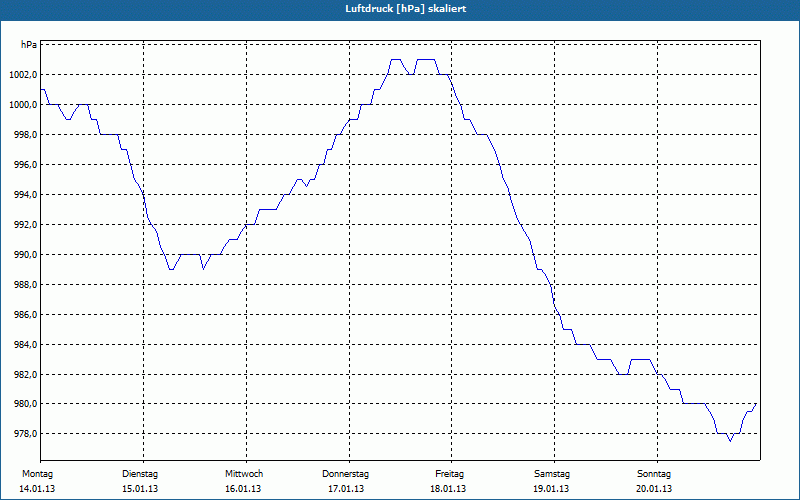Click the Montag day label
This screenshot has height=500, width=800.
tap(37, 474)
